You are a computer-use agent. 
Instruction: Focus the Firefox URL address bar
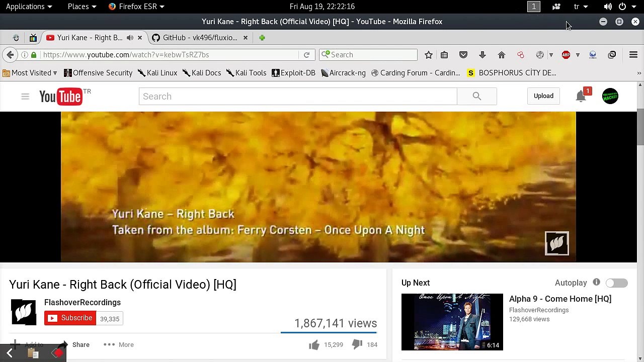(x=170, y=55)
